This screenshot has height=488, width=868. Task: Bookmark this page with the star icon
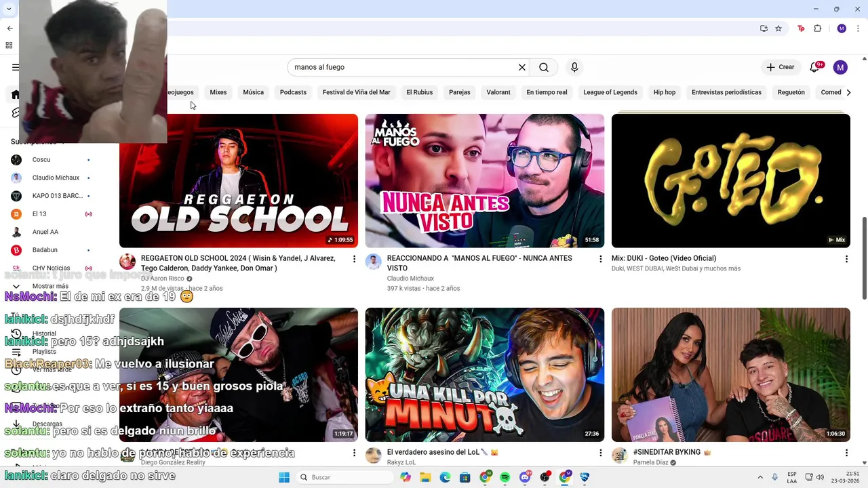778,28
